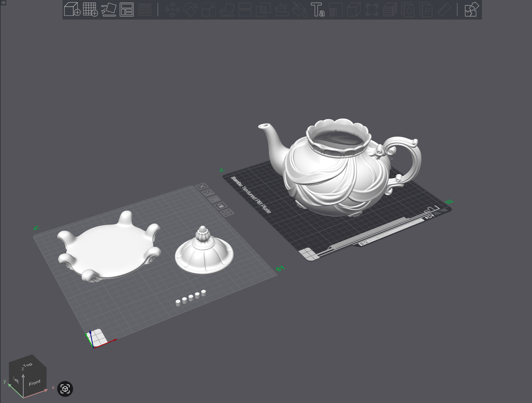
Task: Click the Top face of view cube
Action: [x=28, y=365]
